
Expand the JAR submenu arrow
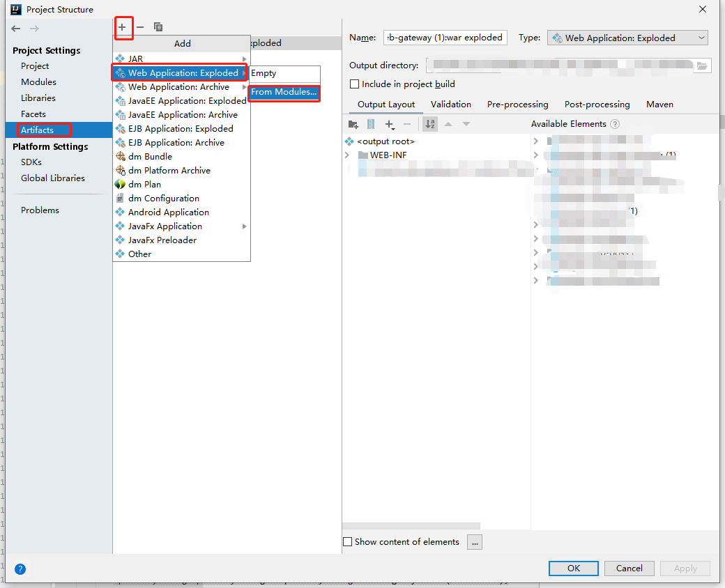244,59
